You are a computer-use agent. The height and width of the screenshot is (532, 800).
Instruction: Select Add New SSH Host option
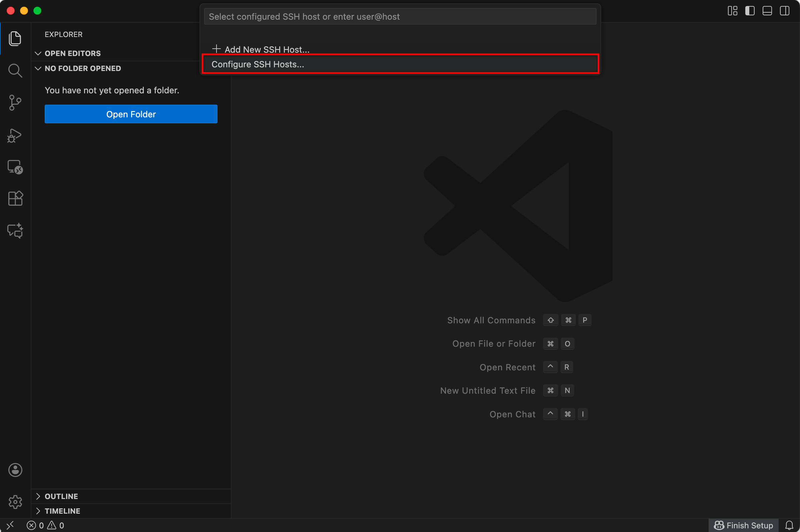coord(267,50)
